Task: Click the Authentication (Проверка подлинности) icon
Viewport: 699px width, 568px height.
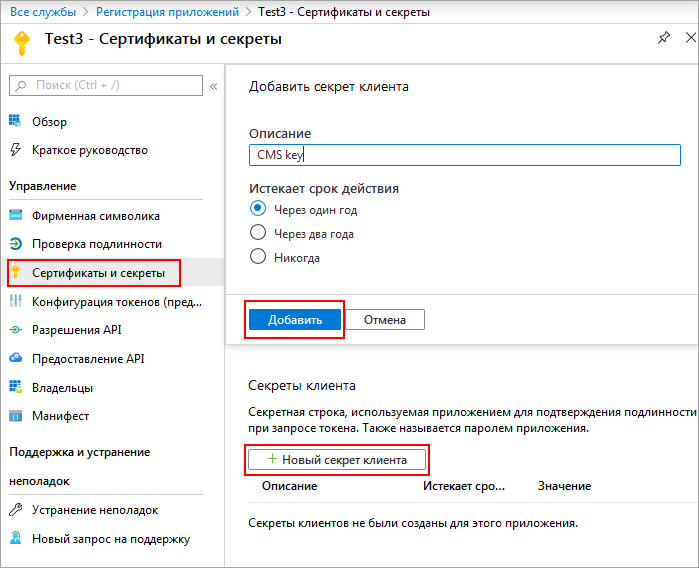Action: click(15, 244)
